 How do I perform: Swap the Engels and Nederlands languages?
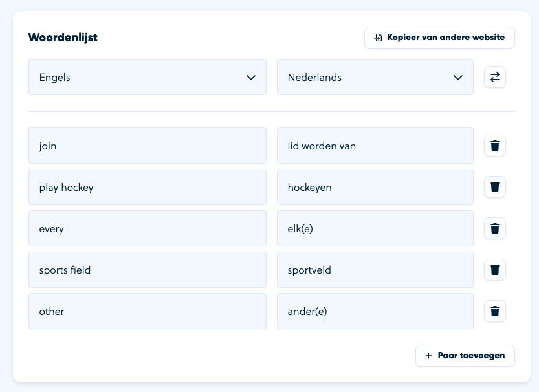point(494,77)
